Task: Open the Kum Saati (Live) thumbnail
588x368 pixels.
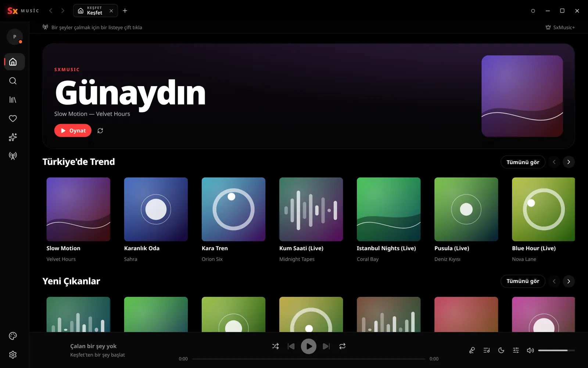Action: 311,209
